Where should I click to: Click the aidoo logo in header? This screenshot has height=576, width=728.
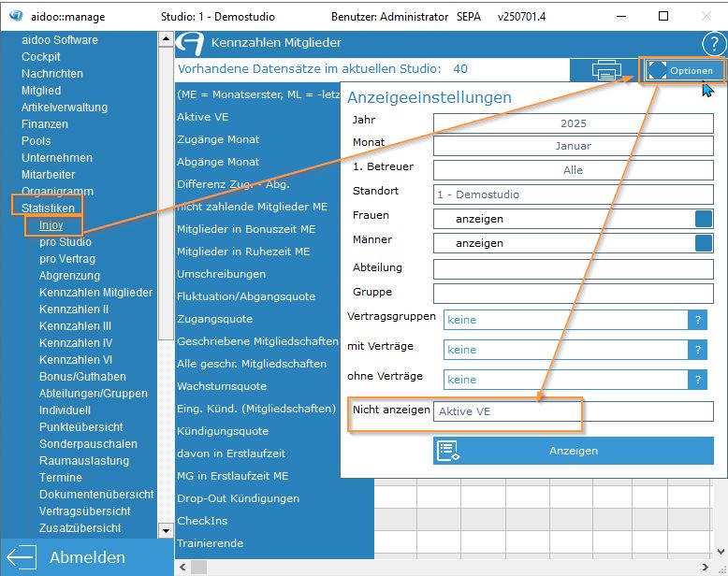click(190, 43)
